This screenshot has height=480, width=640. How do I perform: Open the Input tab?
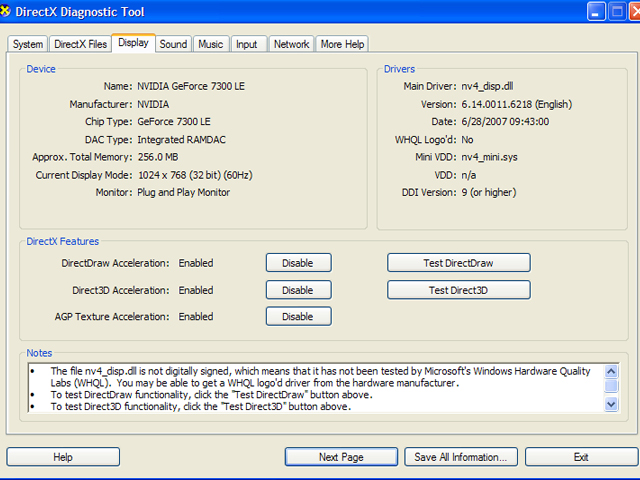tap(246, 44)
